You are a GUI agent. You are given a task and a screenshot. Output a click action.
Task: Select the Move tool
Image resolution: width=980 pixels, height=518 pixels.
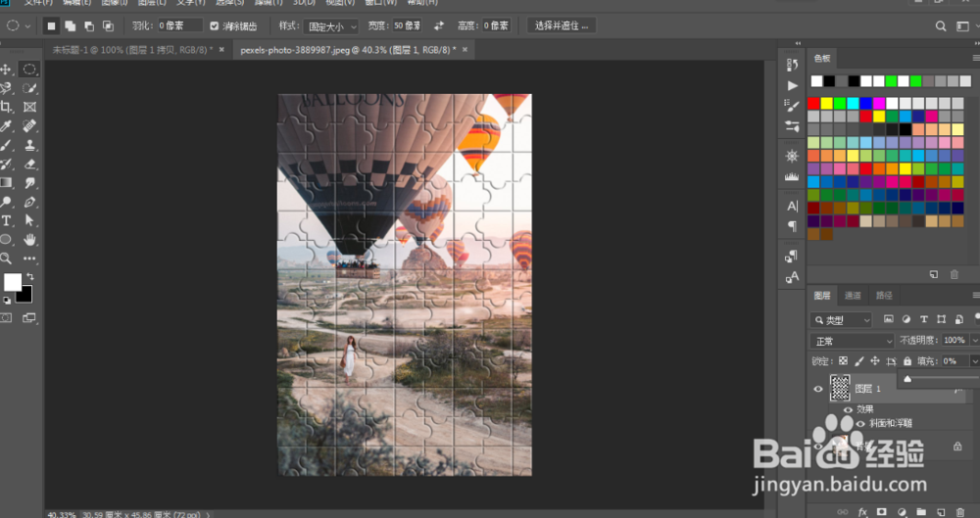pos(6,70)
